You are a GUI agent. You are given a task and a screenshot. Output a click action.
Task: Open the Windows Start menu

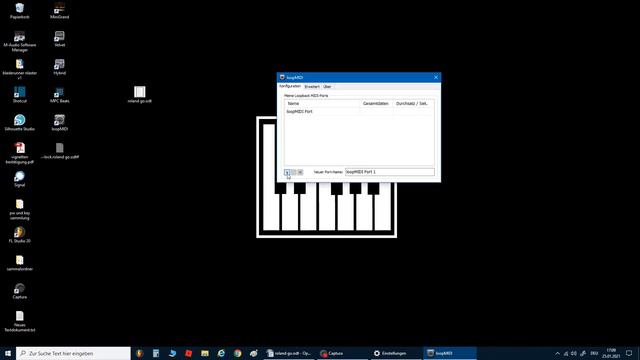click(x=8, y=353)
